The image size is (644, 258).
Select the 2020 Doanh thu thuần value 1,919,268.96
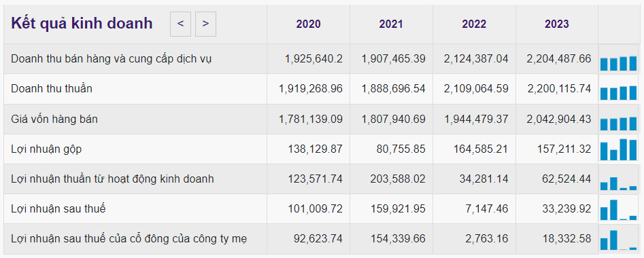pyautogui.click(x=311, y=89)
